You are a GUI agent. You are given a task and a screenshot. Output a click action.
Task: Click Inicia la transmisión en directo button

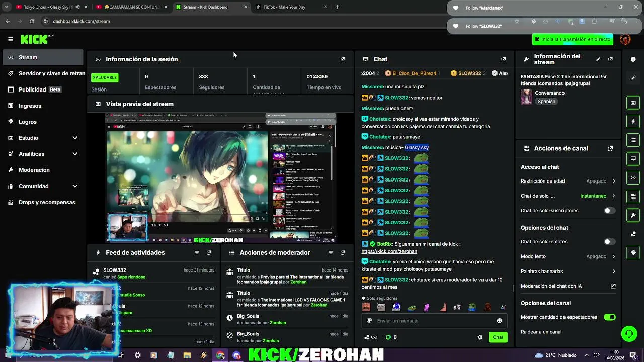pyautogui.click(x=573, y=39)
